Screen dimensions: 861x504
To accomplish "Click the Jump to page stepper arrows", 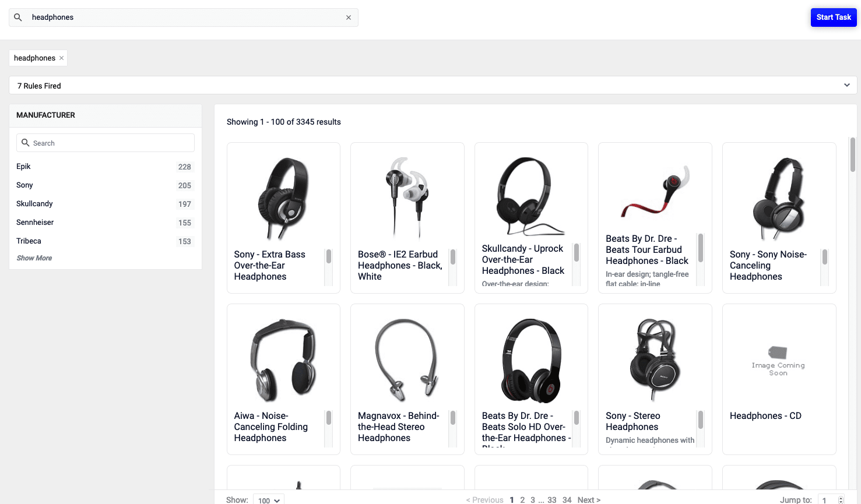I will (x=841, y=500).
